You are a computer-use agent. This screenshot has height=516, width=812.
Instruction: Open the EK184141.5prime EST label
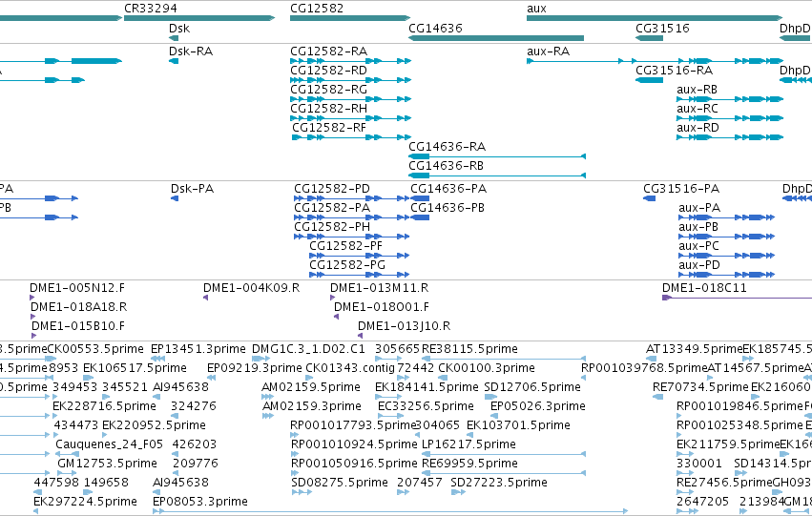click(x=427, y=387)
